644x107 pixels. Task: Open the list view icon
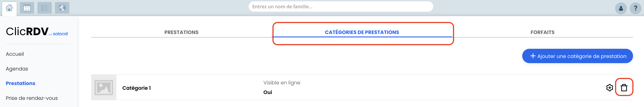(44, 8)
